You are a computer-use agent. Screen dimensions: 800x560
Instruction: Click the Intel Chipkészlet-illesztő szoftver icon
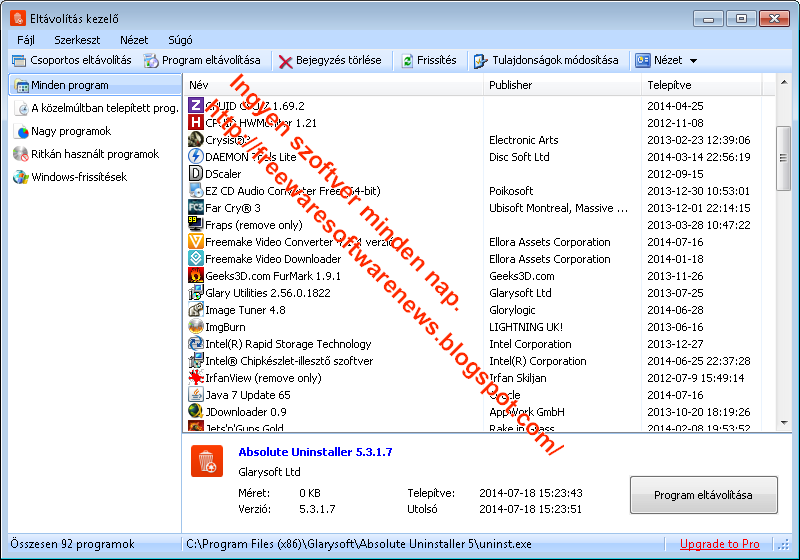pos(196,360)
